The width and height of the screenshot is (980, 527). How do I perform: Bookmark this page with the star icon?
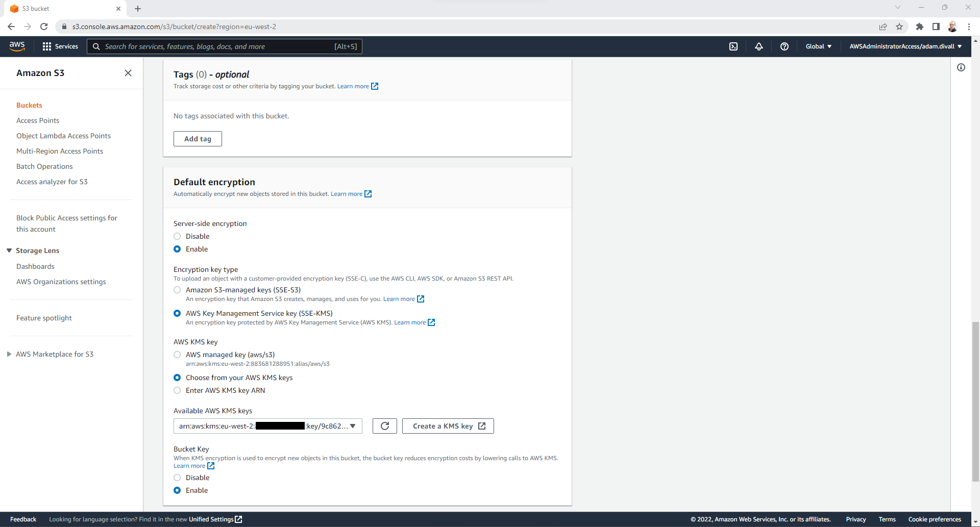(x=899, y=27)
